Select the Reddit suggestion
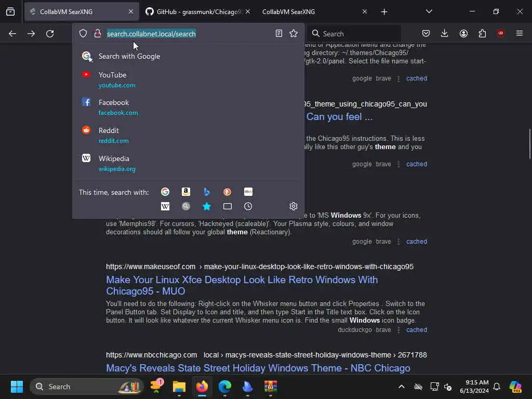 click(188, 136)
